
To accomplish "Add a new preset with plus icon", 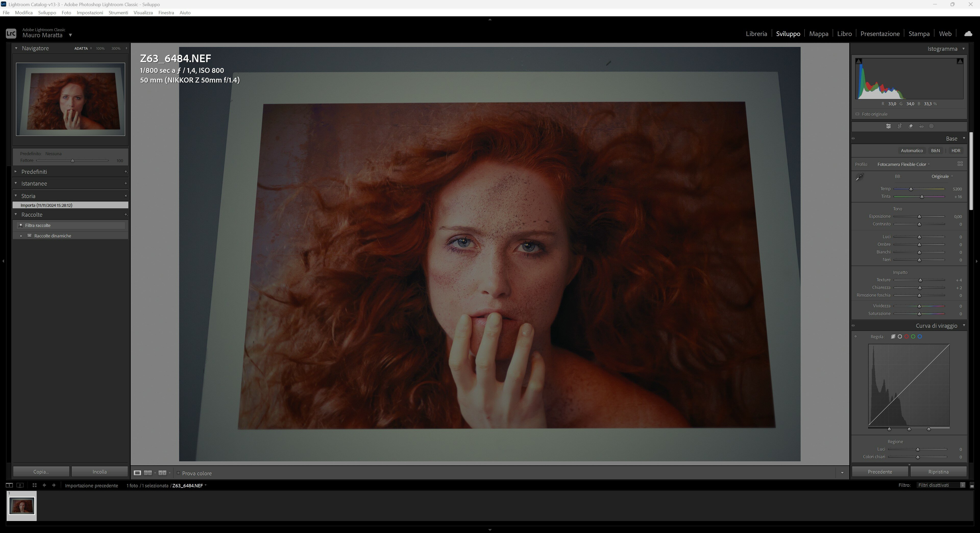I will pyautogui.click(x=126, y=172).
